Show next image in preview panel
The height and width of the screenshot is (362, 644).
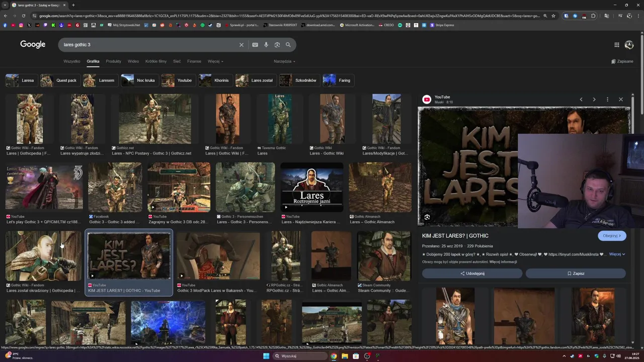[x=594, y=100]
